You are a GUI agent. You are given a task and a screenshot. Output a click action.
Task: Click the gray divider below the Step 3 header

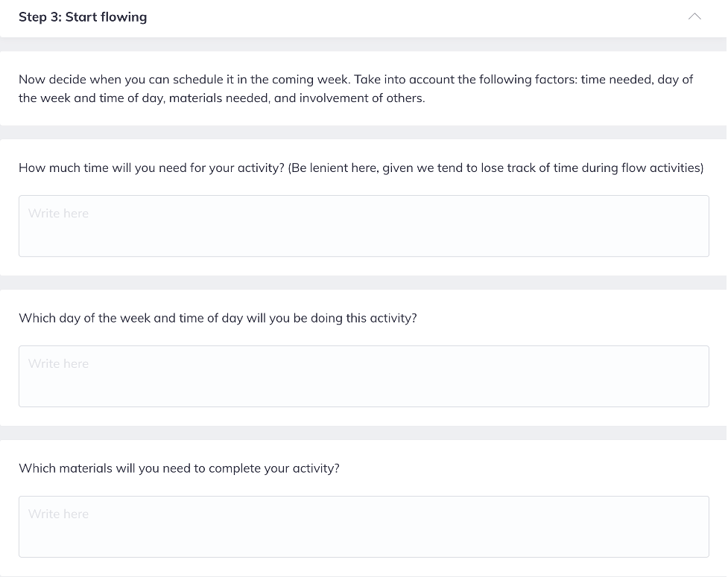(x=364, y=45)
